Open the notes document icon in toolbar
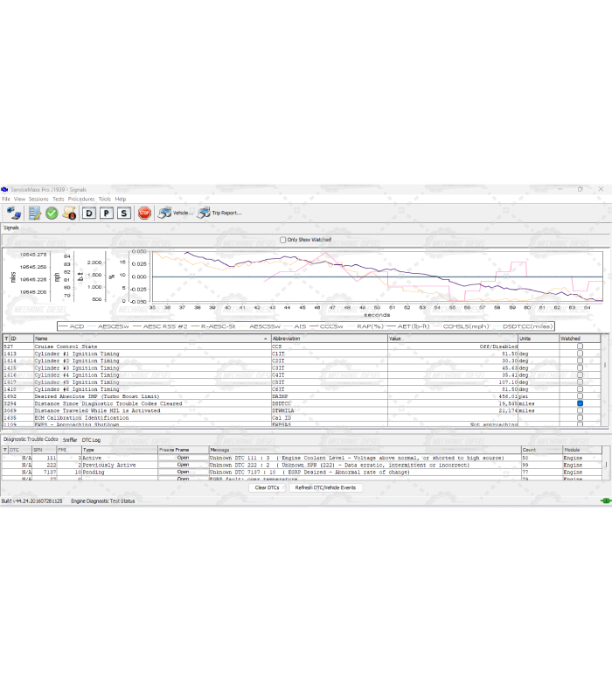The height and width of the screenshot is (700, 612). [x=34, y=213]
